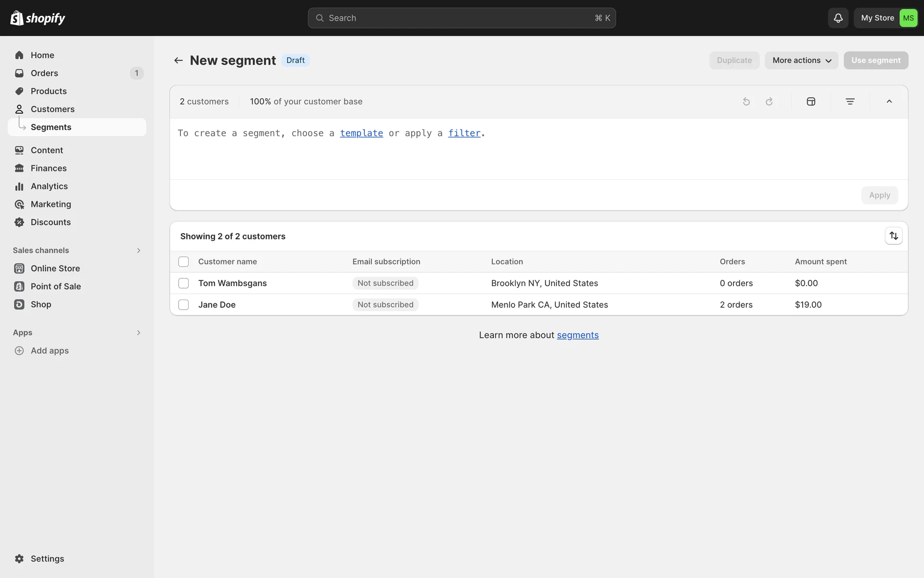Click the Add apps plus icon
The height and width of the screenshot is (578, 924).
pos(19,351)
